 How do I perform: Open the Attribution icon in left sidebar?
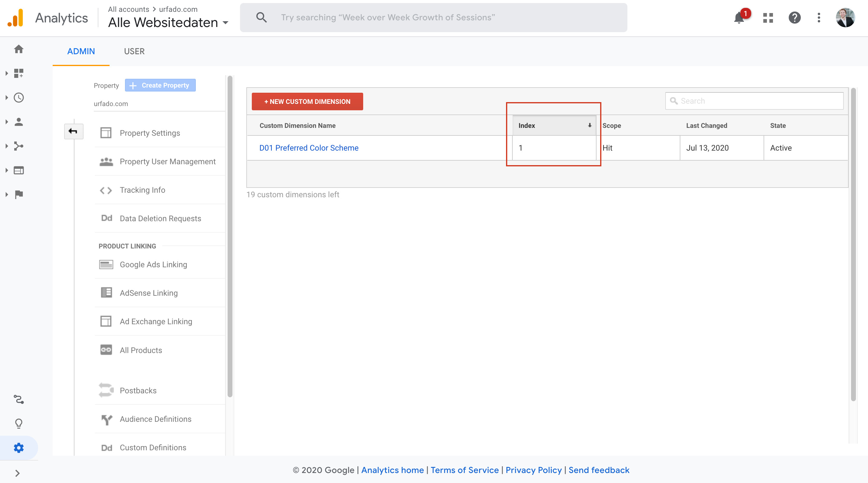[18, 399]
